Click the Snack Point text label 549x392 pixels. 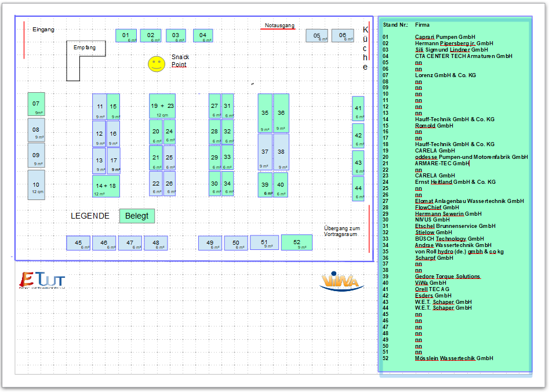(x=180, y=61)
